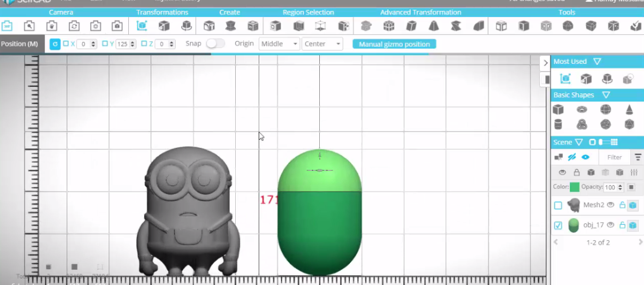Open the Origin Middle dropdown
The height and width of the screenshot is (285, 644).
[x=279, y=44]
